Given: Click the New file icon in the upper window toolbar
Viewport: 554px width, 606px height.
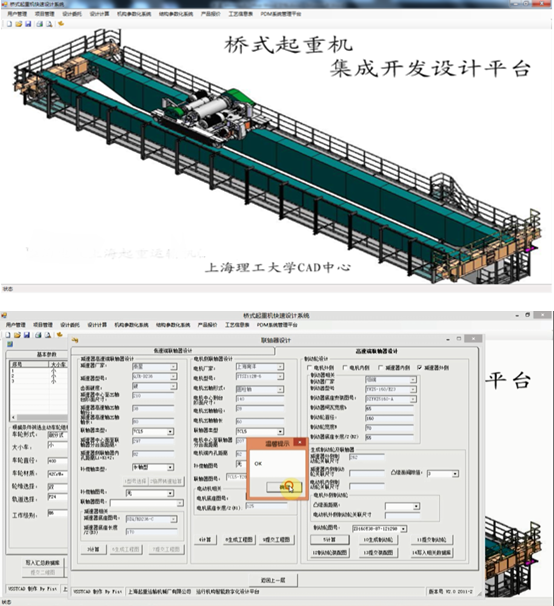Looking at the screenshot, I should pos(9,24).
